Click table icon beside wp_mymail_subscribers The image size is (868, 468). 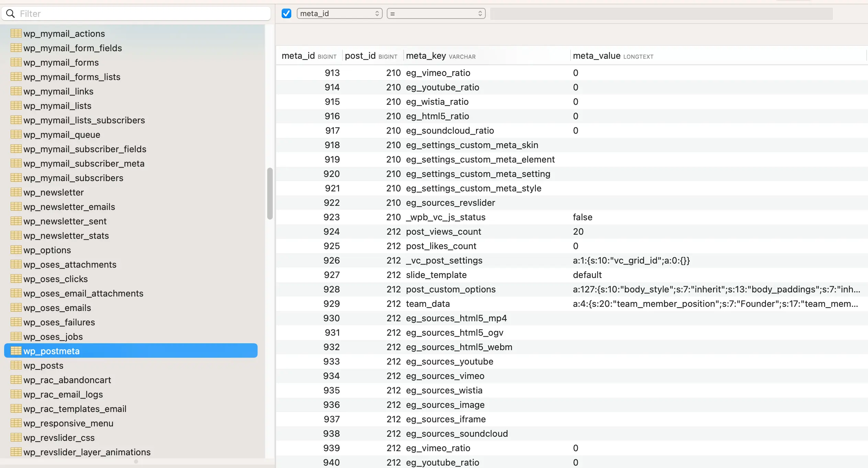click(x=16, y=178)
